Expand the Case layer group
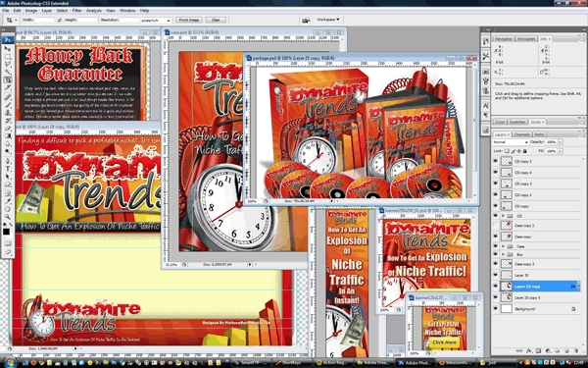The width and height of the screenshot is (588, 368). [504, 246]
